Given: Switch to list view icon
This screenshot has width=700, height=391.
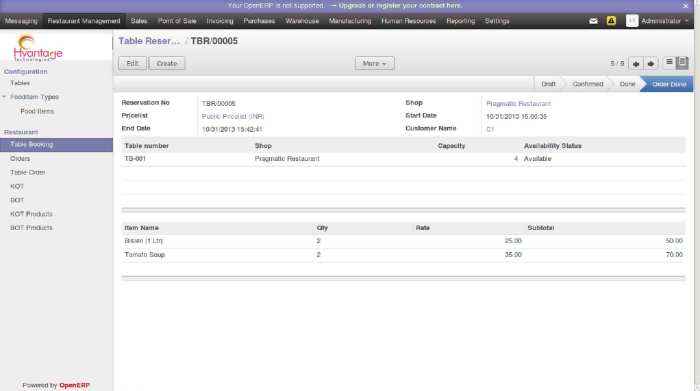Looking at the screenshot, I should [x=669, y=63].
